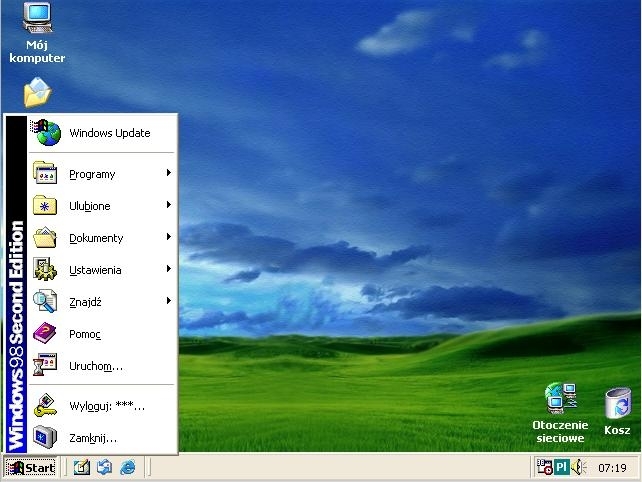Open the Kosz recycle bin icon
The width and height of the screenshot is (642, 482).
tap(617, 403)
